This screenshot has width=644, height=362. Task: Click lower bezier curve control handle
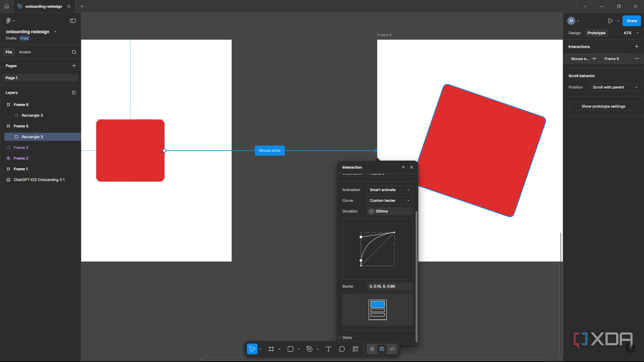pos(361,260)
